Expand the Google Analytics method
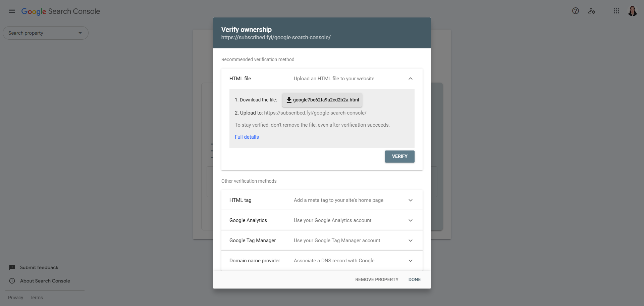 [411, 220]
